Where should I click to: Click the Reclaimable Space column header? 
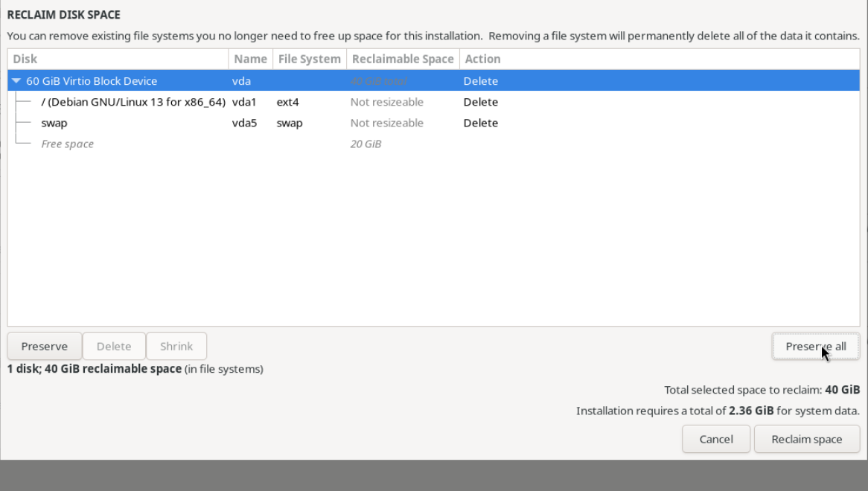[x=403, y=60]
